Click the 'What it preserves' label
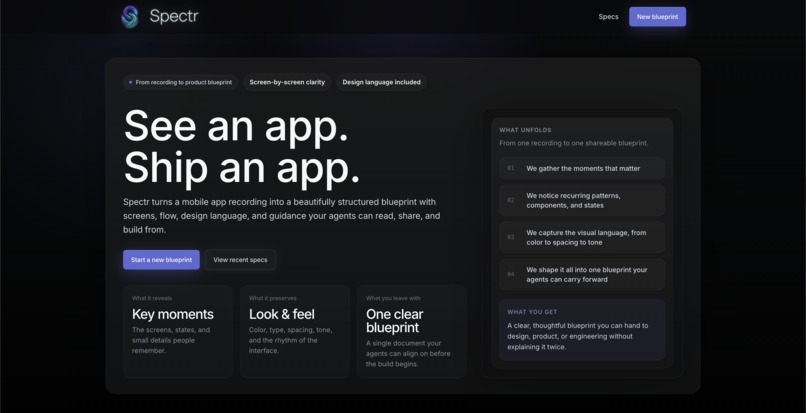Image resolution: width=806 pixels, height=413 pixels. coord(272,298)
